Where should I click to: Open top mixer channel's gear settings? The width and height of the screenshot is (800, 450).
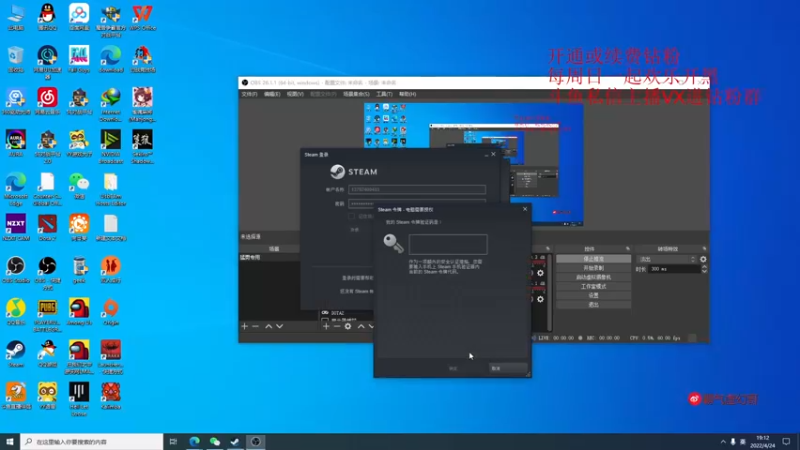[x=540, y=273]
